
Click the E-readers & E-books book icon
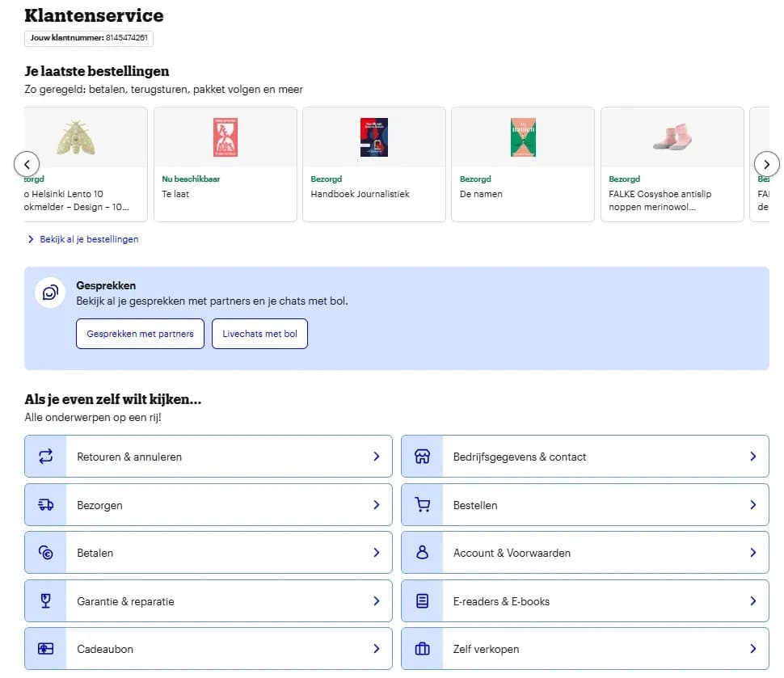click(x=422, y=600)
